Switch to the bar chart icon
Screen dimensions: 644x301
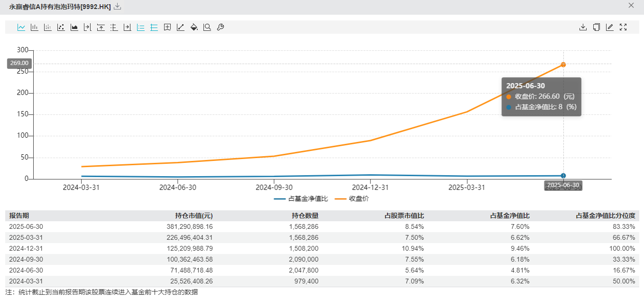click(35, 28)
